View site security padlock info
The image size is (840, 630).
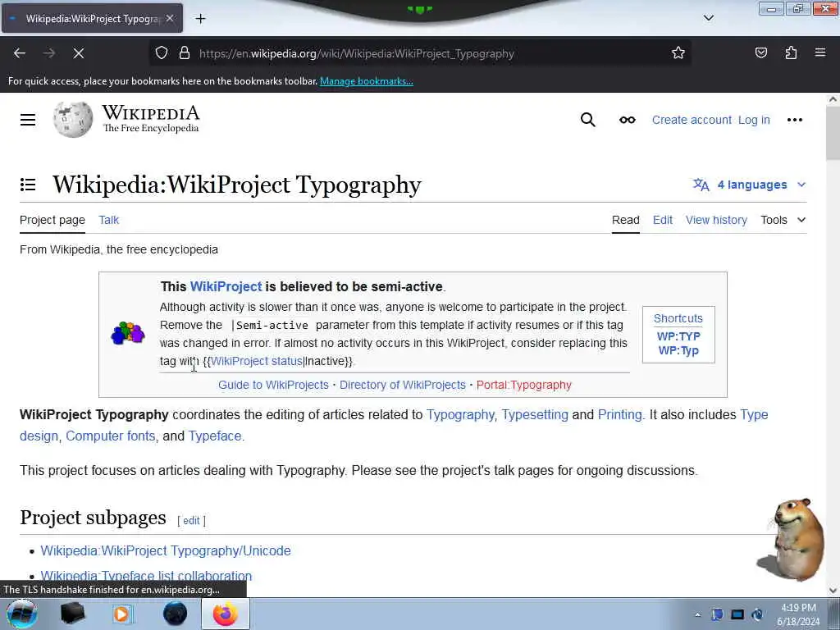pos(185,53)
